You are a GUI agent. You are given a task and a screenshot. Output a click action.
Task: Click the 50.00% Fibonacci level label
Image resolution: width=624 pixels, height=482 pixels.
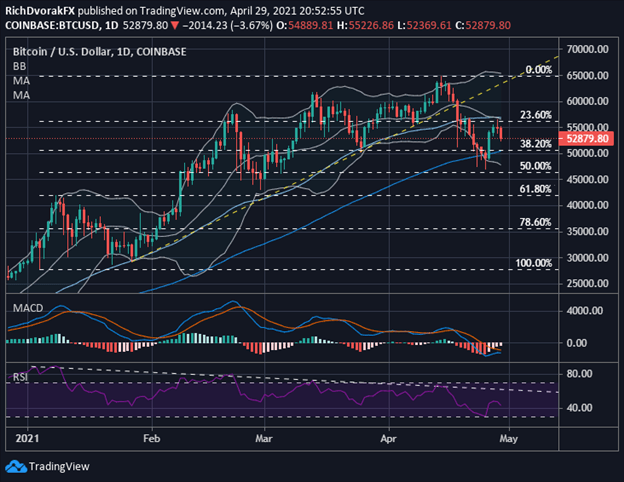(536, 166)
